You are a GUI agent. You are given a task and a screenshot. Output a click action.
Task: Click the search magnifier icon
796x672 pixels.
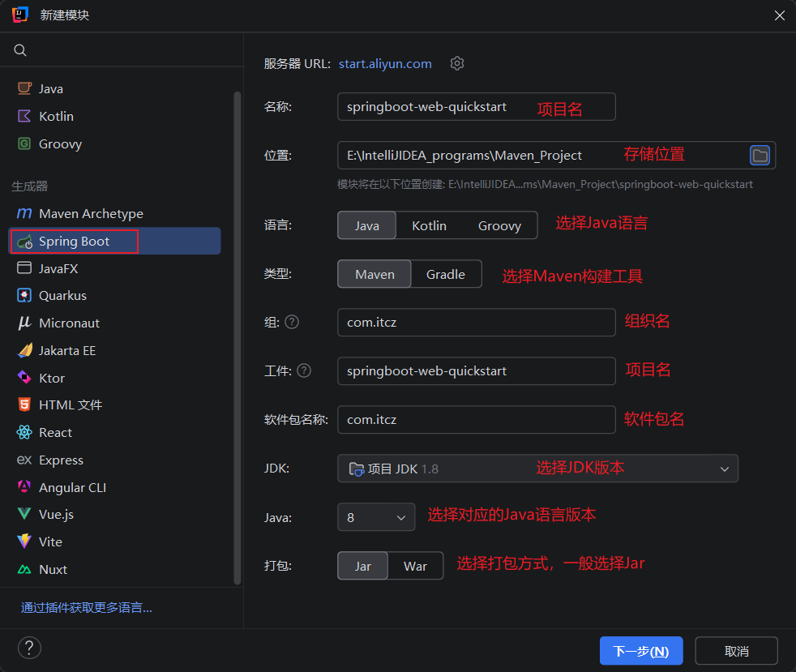(x=20, y=50)
